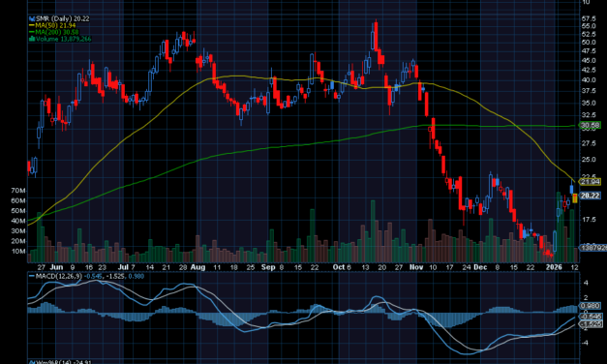Image resolution: width=607 pixels, height=364 pixels.
Task: Click the "25.0" price scale label
Action: pyautogui.click(x=589, y=160)
